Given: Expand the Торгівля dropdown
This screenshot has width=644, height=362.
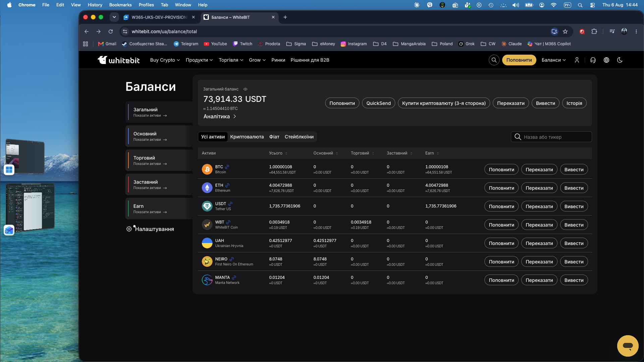Looking at the screenshot, I should (x=231, y=60).
